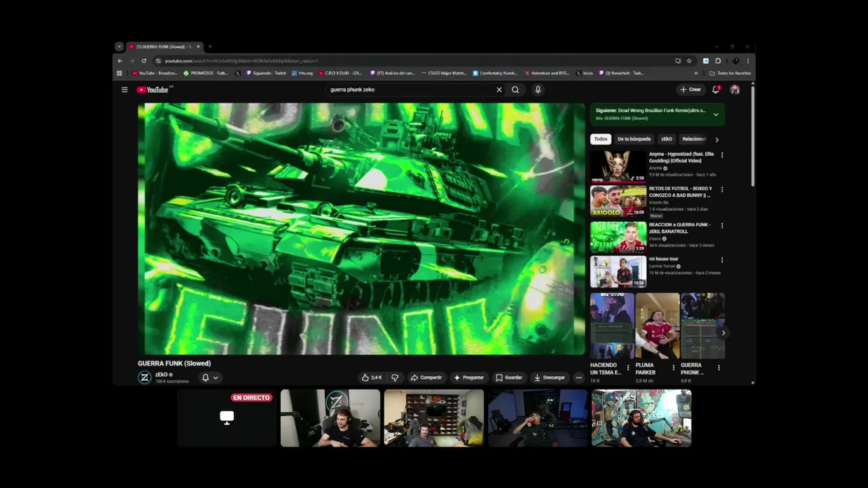Open the 'PLUMA PARKER' short
The image size is (868, 488).
click(x=657, y=326)
